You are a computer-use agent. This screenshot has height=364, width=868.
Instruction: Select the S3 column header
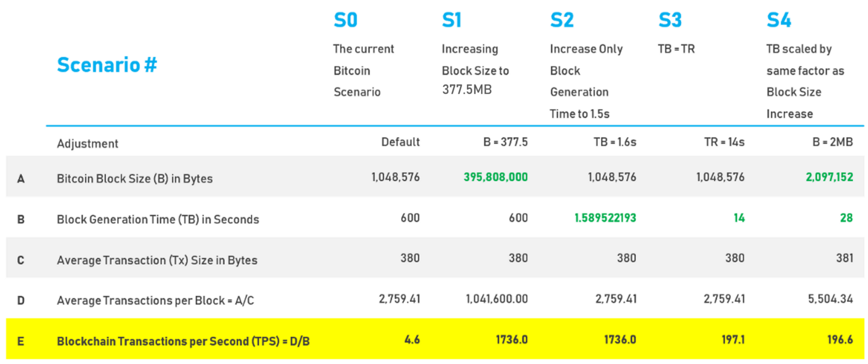coord(670,21)
